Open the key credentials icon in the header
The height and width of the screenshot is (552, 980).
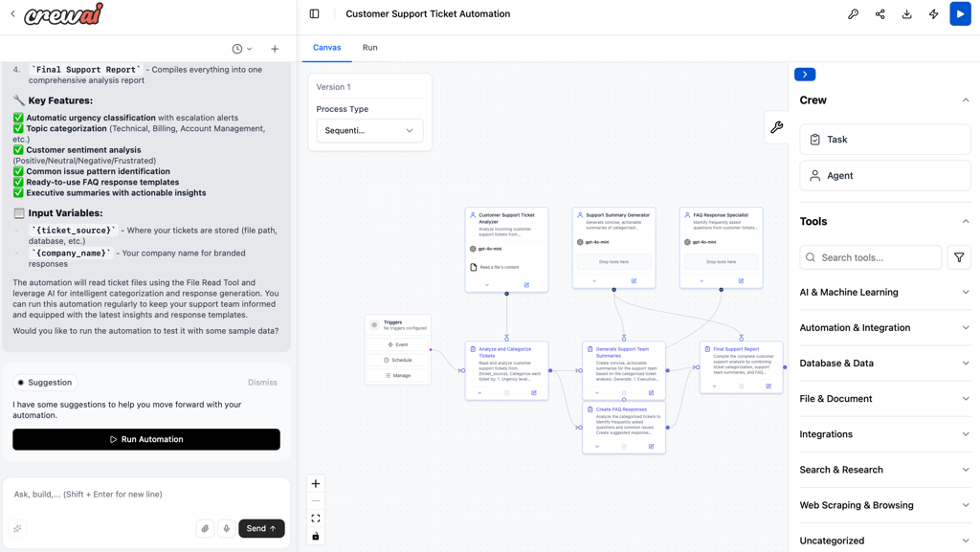(853, 13)
